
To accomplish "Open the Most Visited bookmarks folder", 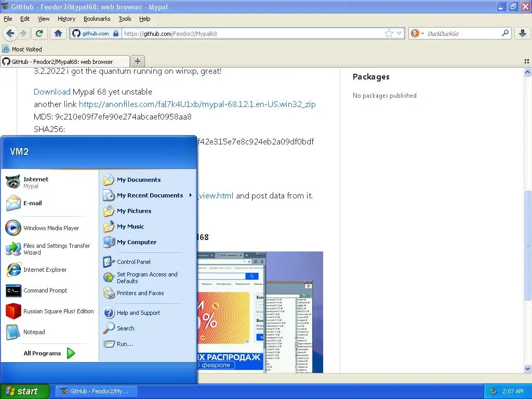I will click(22, 49).
